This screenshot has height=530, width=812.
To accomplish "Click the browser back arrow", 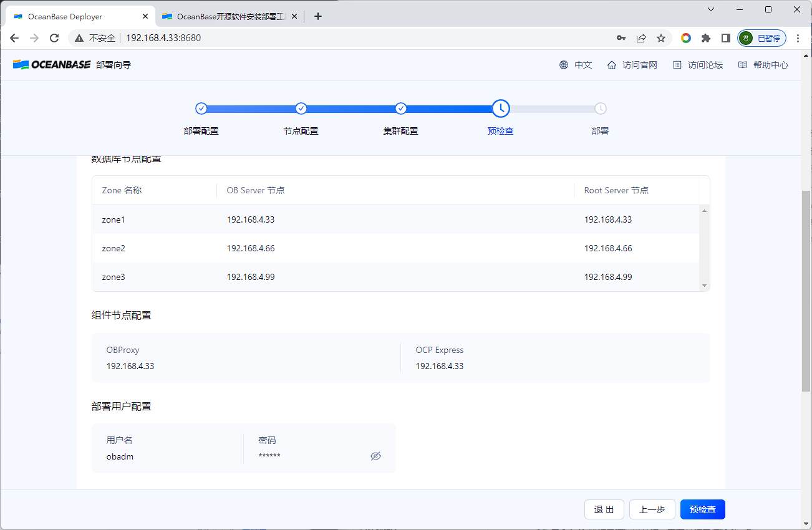I will coord(14,38).
